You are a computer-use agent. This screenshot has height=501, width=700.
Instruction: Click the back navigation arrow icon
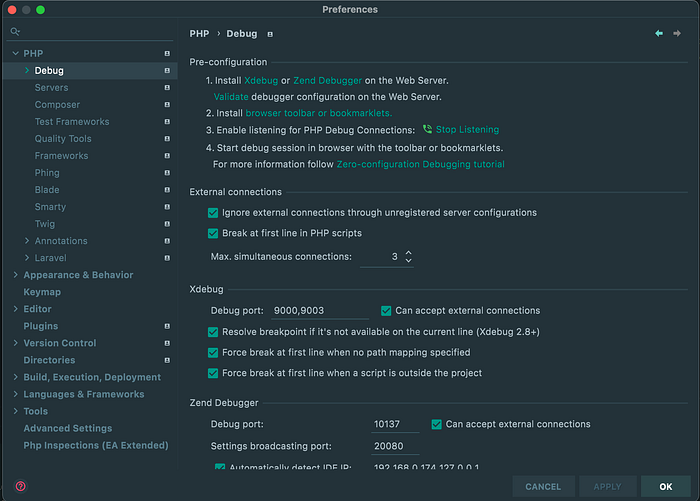tap(659, 34)
